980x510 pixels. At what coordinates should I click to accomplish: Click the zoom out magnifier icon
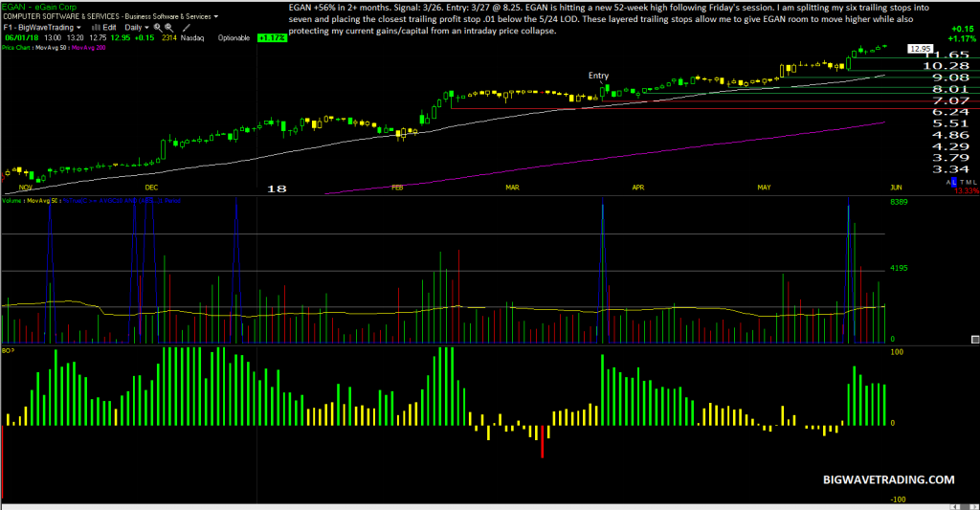pos(169,28)
